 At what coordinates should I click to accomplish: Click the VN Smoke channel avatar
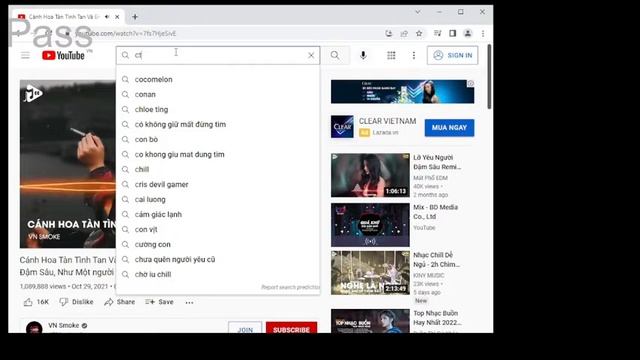34,328
